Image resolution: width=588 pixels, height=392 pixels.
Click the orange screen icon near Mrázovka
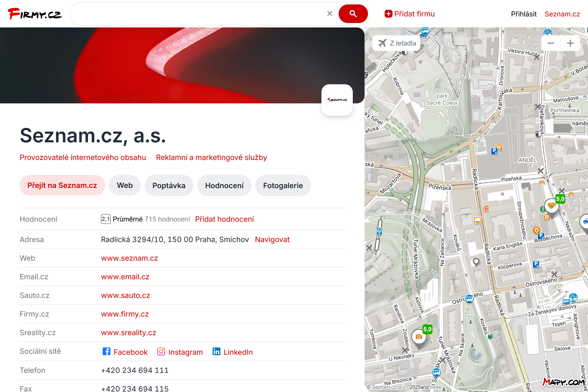478,220
